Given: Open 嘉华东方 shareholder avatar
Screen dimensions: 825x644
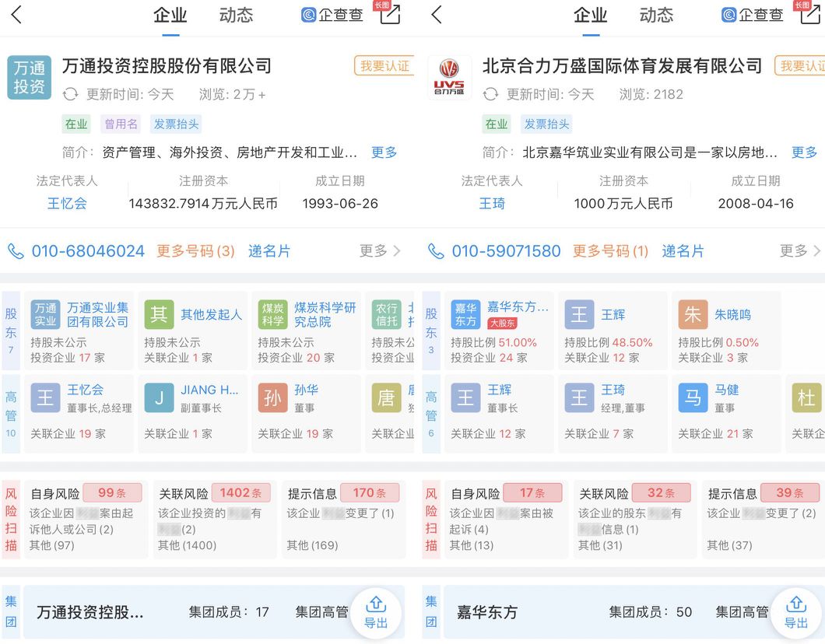Looking at the screenshot, I should pos(465,314).
